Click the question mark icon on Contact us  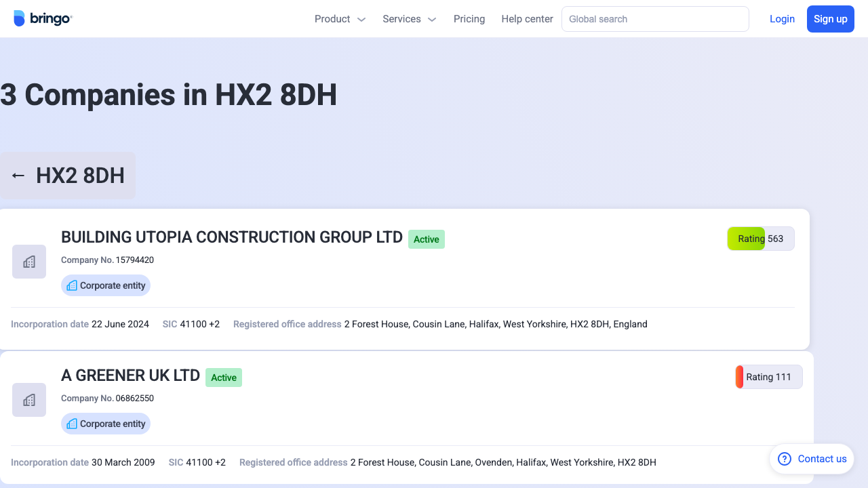pyautogui.click(x=783, y=459)
